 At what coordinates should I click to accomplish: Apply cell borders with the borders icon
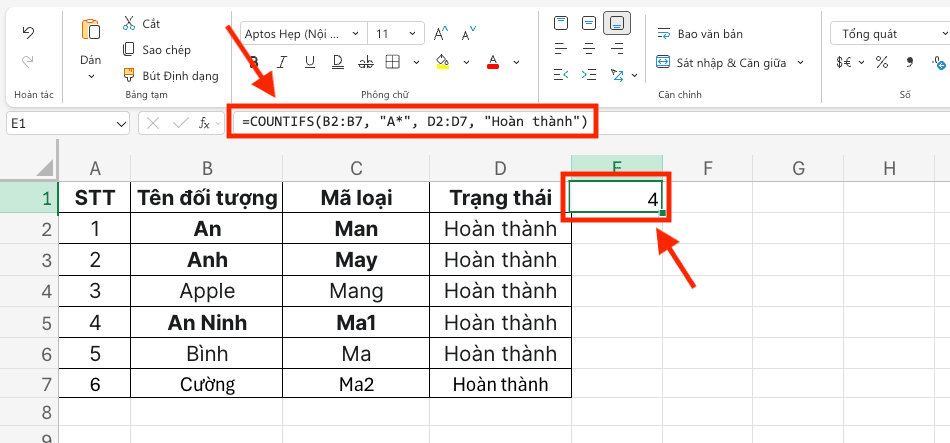coord(393,62)
